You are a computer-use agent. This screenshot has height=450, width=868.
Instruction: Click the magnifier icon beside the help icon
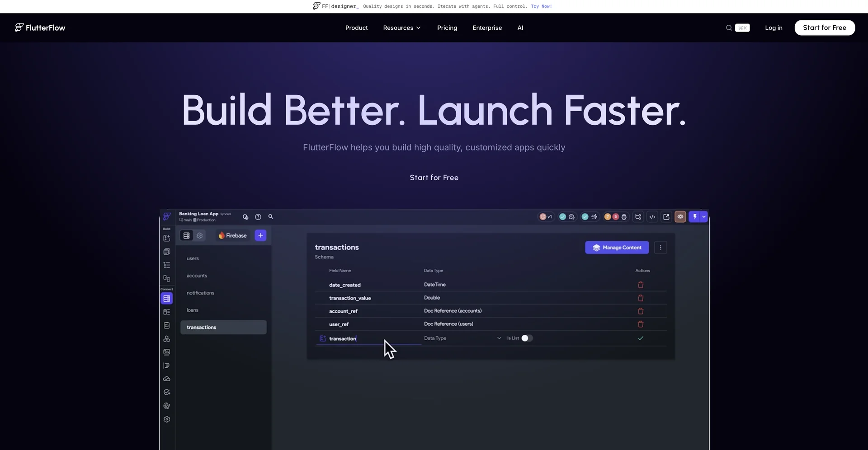pyautogui.click(x=271, y=217)
